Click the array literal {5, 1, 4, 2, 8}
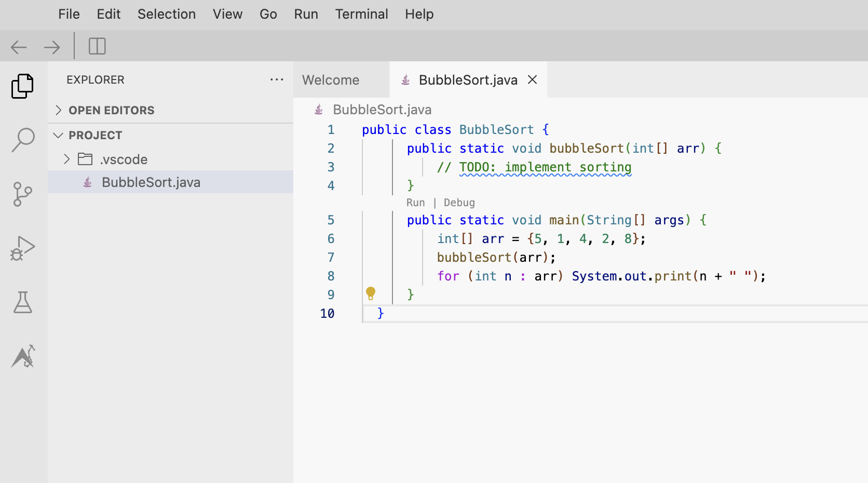Screen dimensions: 868x483 pyautogui.click(x=583, y=239)
